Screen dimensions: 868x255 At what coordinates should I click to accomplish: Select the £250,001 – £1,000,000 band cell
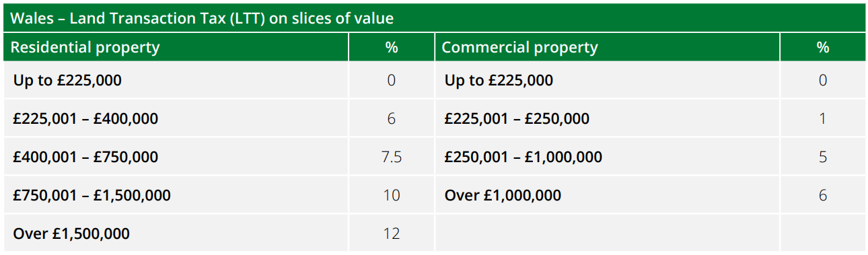click(x=607, y=157)
